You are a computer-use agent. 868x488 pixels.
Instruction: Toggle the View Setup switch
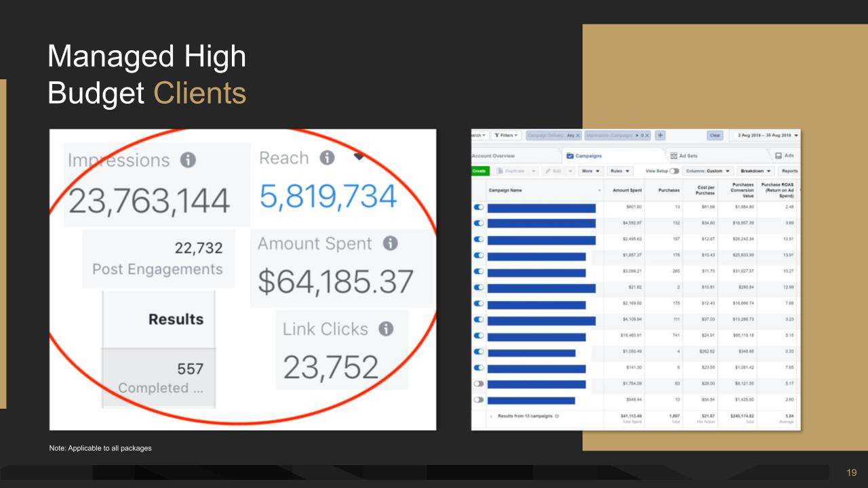pyautogui.click(x=674, y=171)
